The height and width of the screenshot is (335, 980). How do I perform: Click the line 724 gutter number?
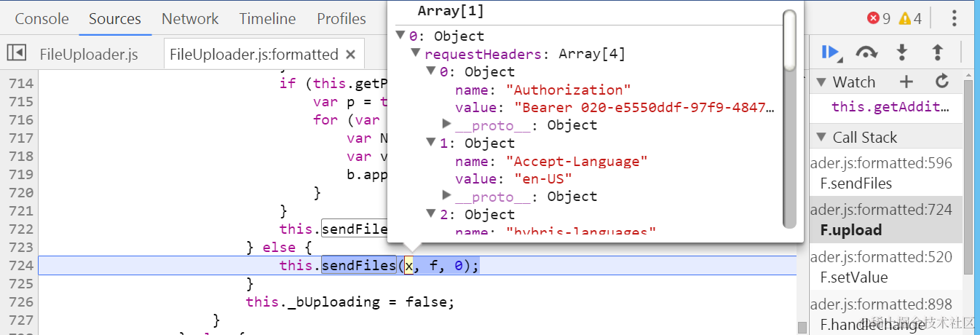point(20,265)
